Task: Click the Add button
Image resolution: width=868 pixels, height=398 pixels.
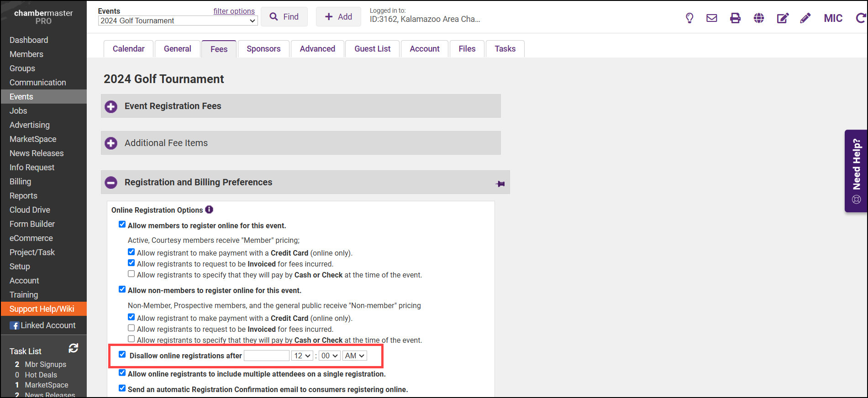Action: [338, 17]
